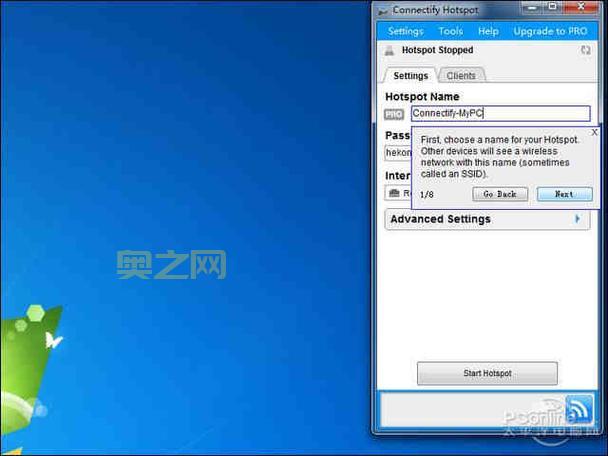This screenshot has width=608, height=456.
Task: Open the Tools menu
Action: (x=451, y=31)
